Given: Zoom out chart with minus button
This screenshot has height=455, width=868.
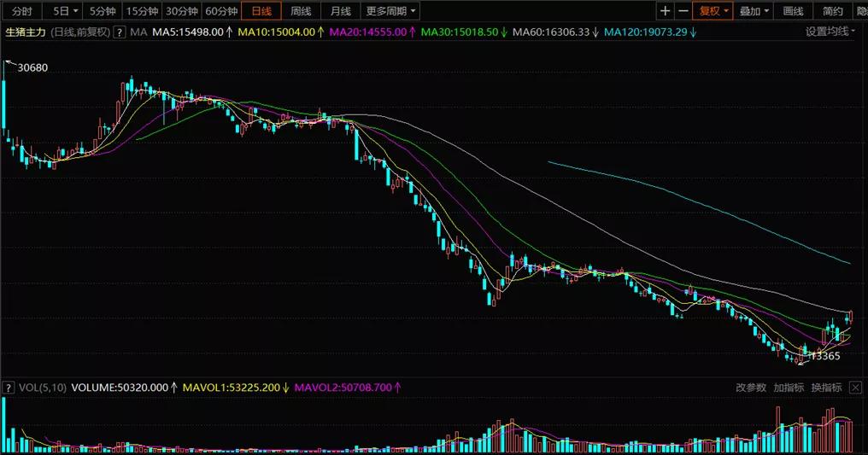Looking at the screenshot, I should (683, 10).
